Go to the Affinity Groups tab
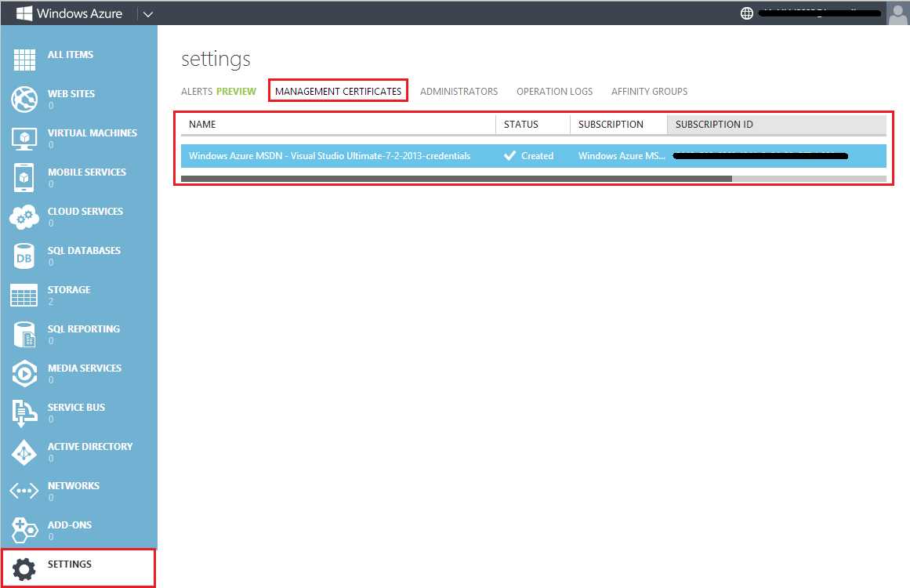The width and height of the screenshot is (910, 588). point(650,91)
